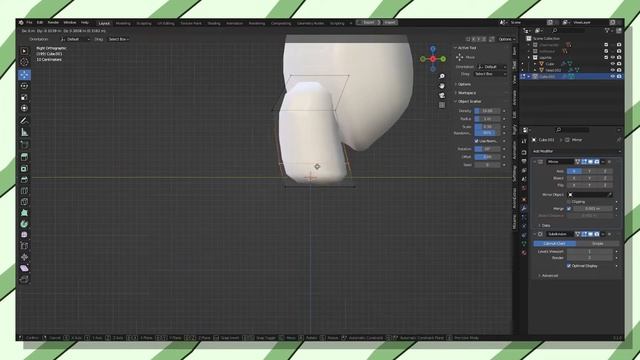Image resolution: width=640 pixels, height=360 pixels.
Task: Pick the Scale tool in left toolbar
Action: click(24, 97)
